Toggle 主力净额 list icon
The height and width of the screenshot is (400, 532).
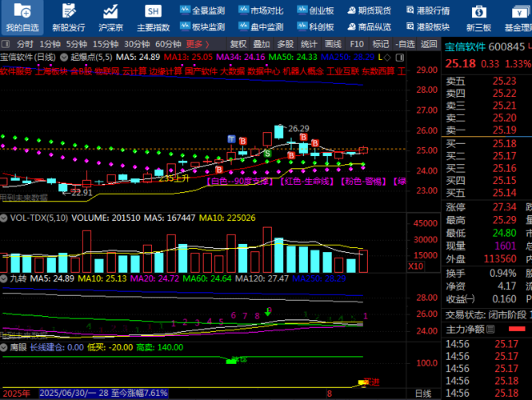coord(490,329)
